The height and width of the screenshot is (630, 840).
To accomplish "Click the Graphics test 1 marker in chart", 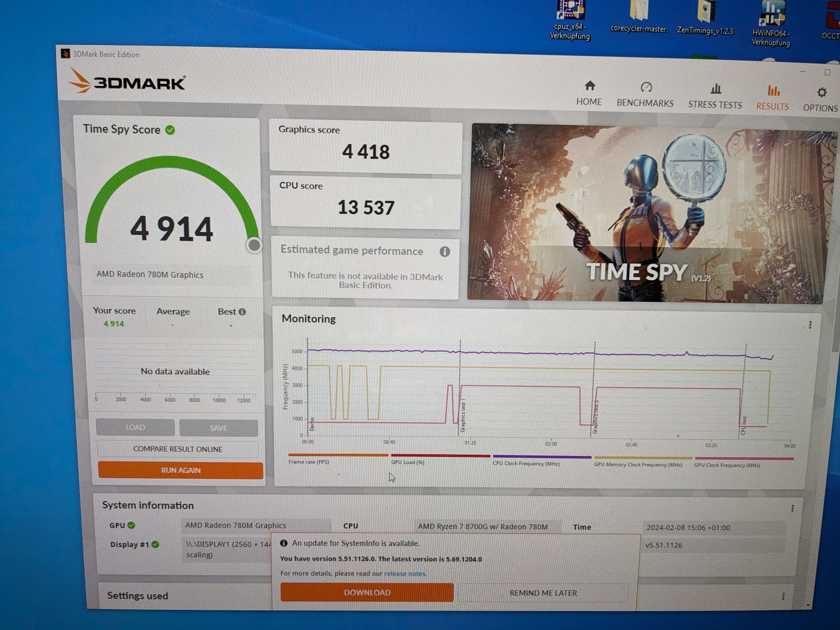I will (x=462, y=415).
